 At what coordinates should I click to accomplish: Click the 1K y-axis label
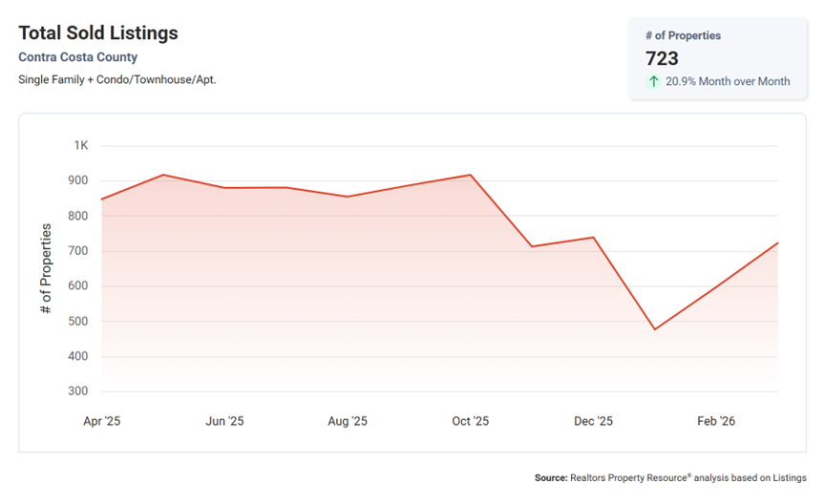tap(80, 146)
